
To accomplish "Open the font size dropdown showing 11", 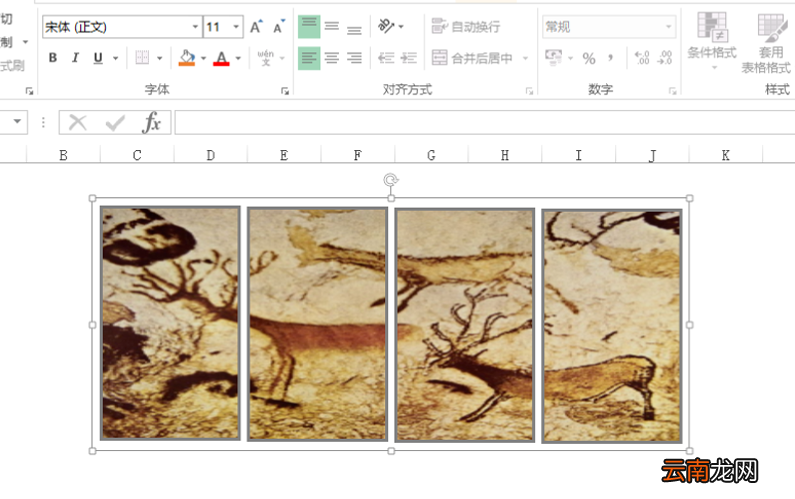I will [x=236, y=26].
